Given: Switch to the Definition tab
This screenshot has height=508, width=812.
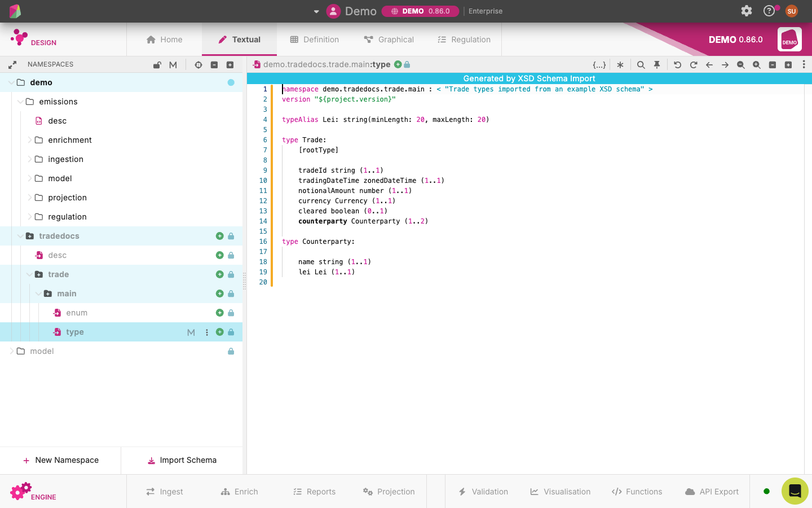Looking at the screenshot, I should click(x=314, y=40).
